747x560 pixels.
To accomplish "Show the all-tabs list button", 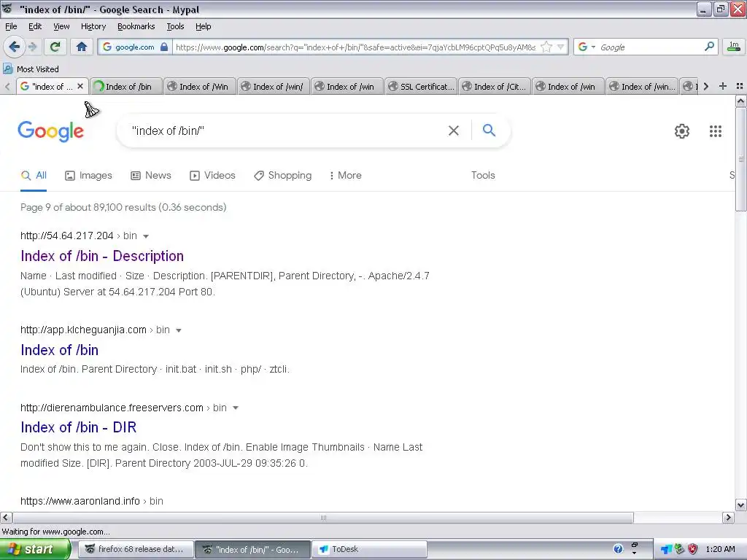I will pos(740,86).
